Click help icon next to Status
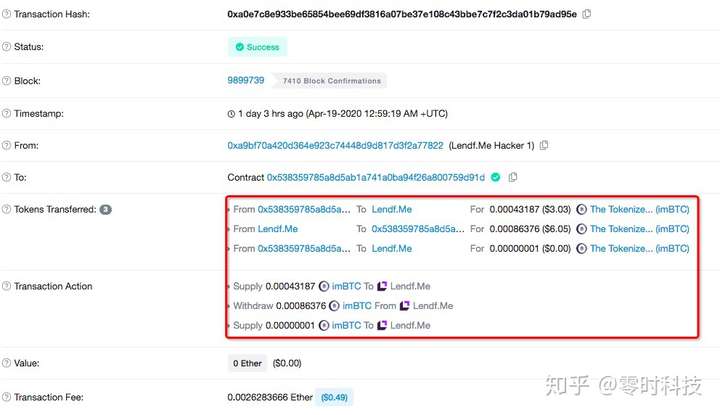Image resolution: width=720 pixels, height=415 pixels. coord(6,47)
